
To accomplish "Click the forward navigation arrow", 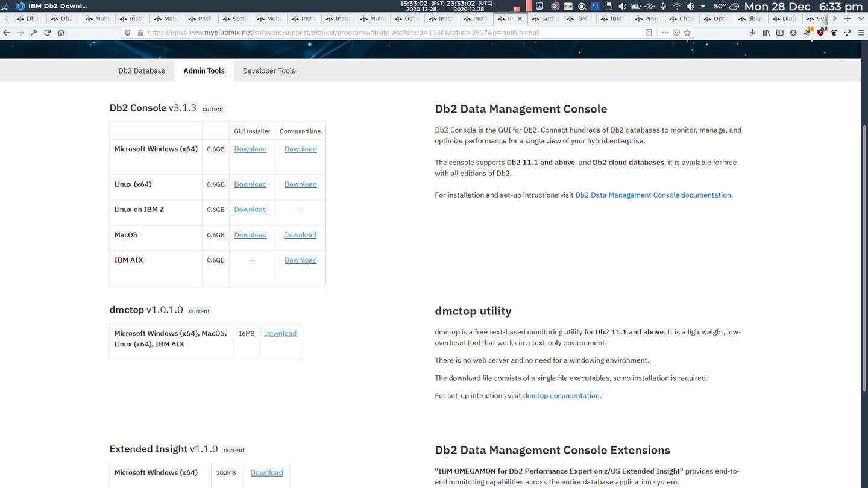I will (x=20, y=33).
